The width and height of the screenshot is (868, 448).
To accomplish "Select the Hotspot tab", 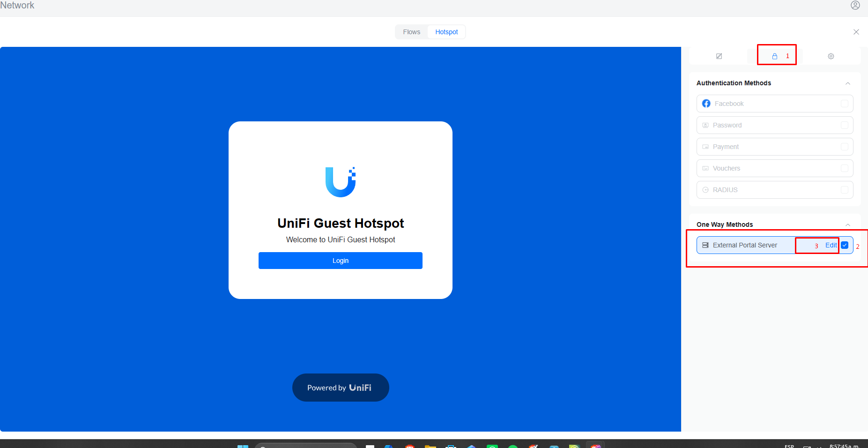I will (x=446, y=32).
